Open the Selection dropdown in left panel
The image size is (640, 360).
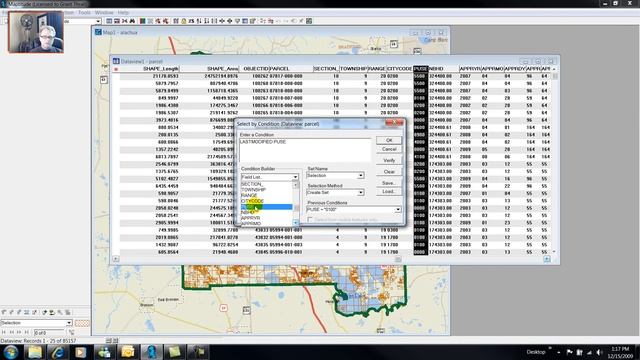(x=69, y=323)
